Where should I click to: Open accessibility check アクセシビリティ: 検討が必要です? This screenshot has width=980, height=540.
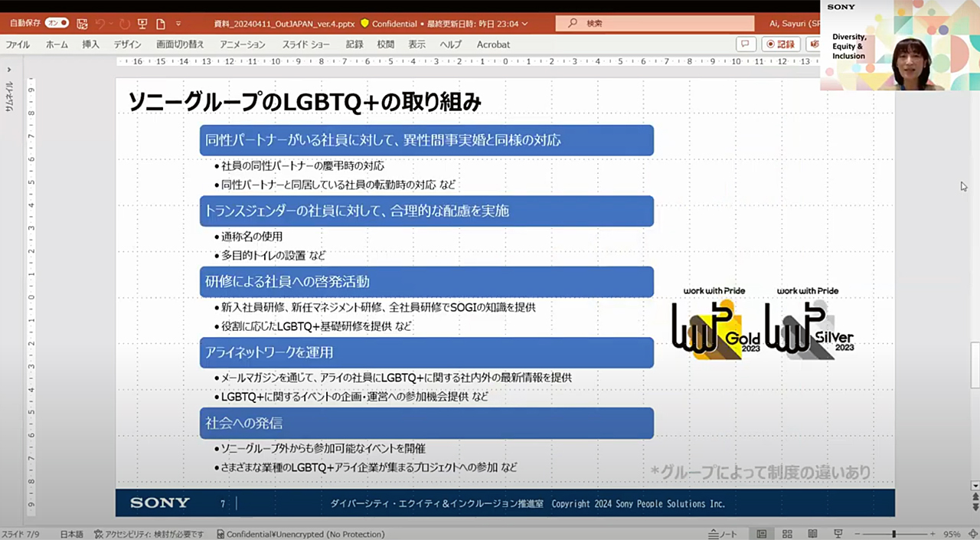[149, 534]
